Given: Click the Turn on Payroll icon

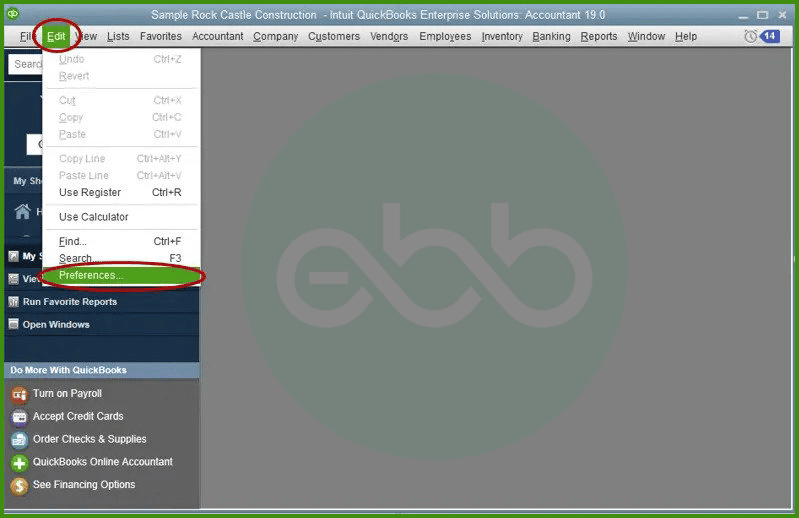Looking at the screenshot, I should pos(19,394).
